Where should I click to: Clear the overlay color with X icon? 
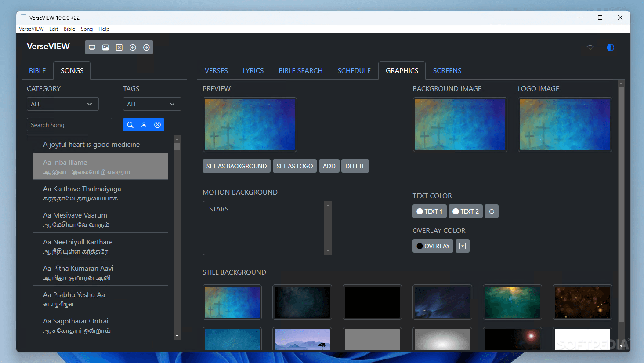click(x=463, y=246)
